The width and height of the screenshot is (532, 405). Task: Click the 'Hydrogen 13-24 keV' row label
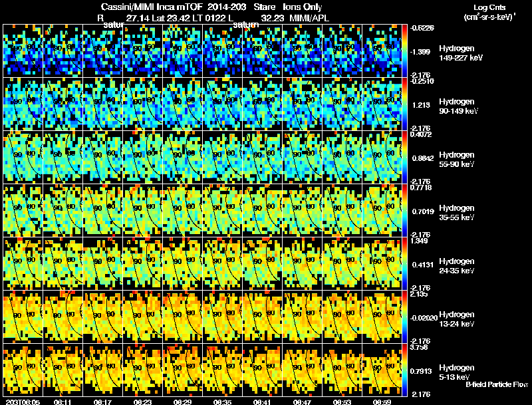tap(457, 319)
